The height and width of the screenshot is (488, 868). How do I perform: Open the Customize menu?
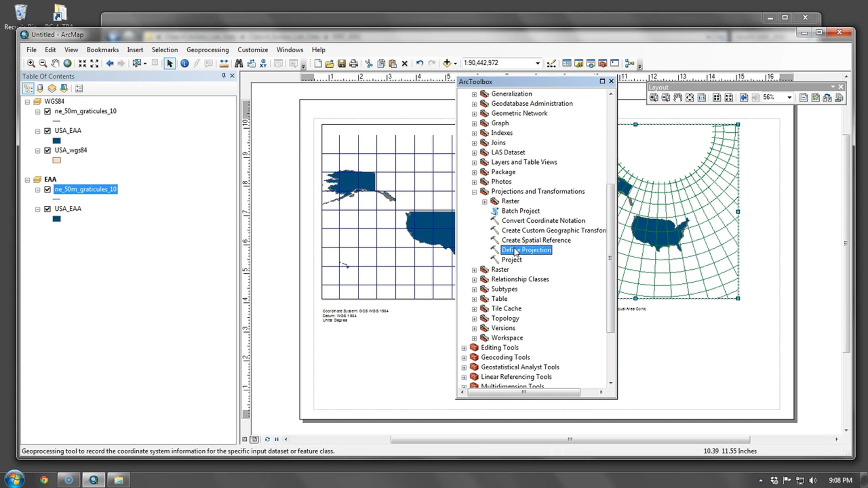[x=252, y=50]
